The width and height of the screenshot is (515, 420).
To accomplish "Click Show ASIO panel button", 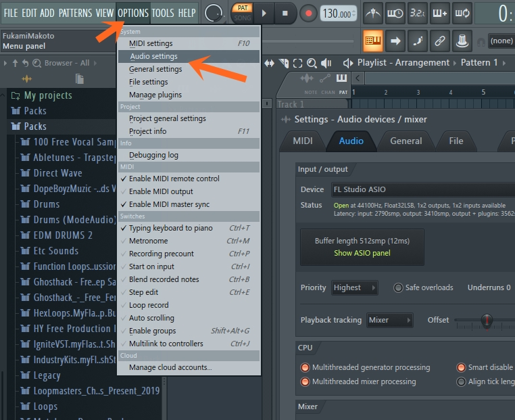I will pyautogui.click(x=362, y=253).
